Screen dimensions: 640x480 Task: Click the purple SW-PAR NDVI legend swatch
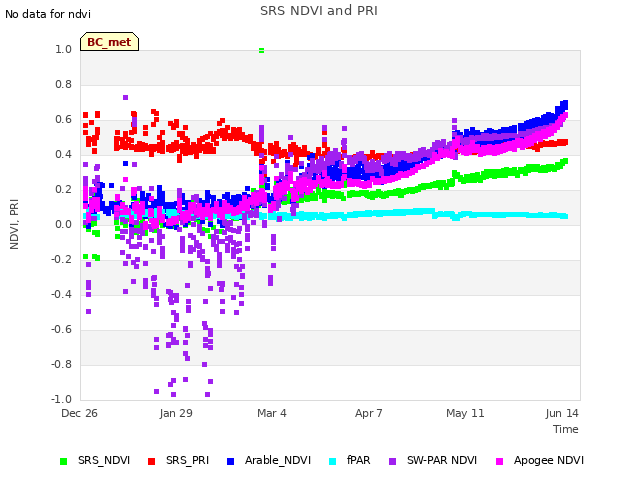click(x=392, y=461)
